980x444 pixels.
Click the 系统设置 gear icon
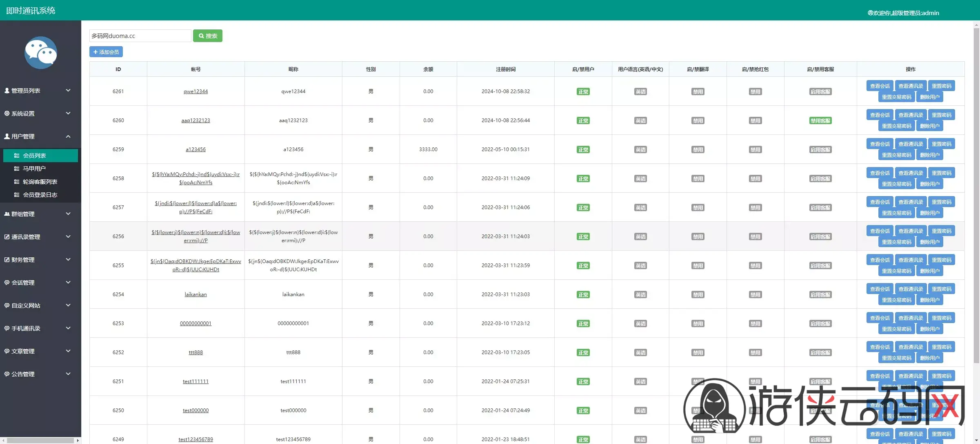[x=7, y=113]
